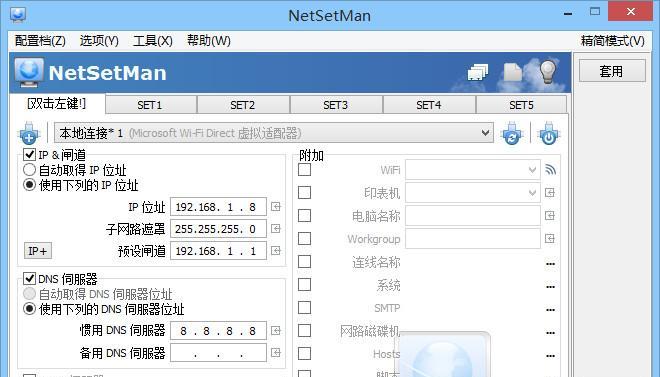Open the 选项(Y) menu
The height and width of the screenshot is (377, 660).
pyautogui.click(x=99, y=41)
